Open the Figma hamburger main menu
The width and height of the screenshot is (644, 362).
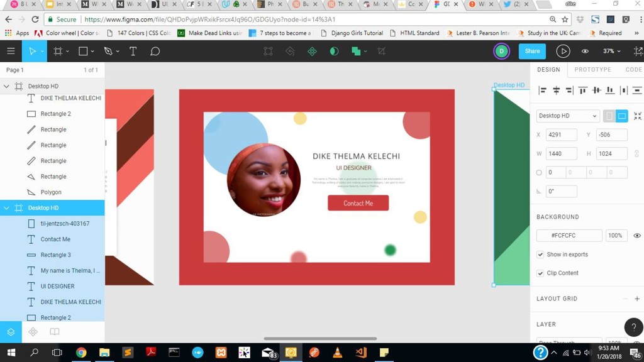(11, 52)
